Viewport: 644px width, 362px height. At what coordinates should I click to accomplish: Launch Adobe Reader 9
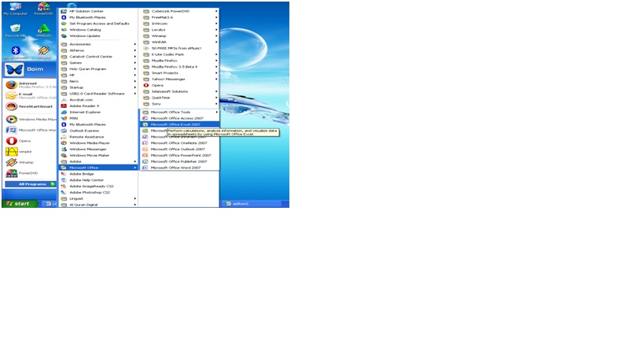(98, 106)
